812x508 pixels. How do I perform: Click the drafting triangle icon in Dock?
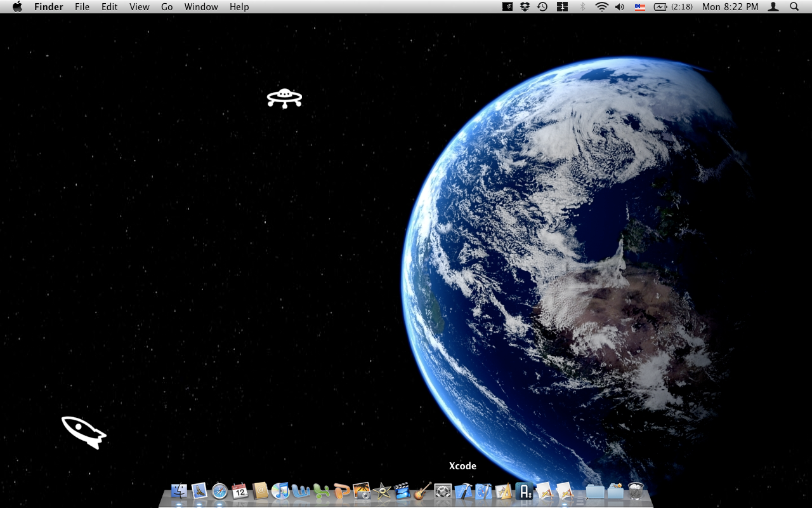click(504, 491)
